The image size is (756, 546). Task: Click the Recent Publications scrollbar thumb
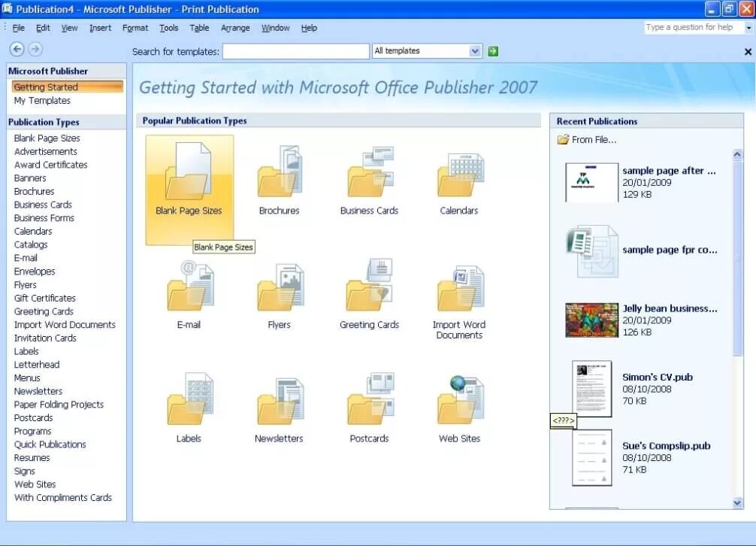pyautogui.click(x=737, y=259)
